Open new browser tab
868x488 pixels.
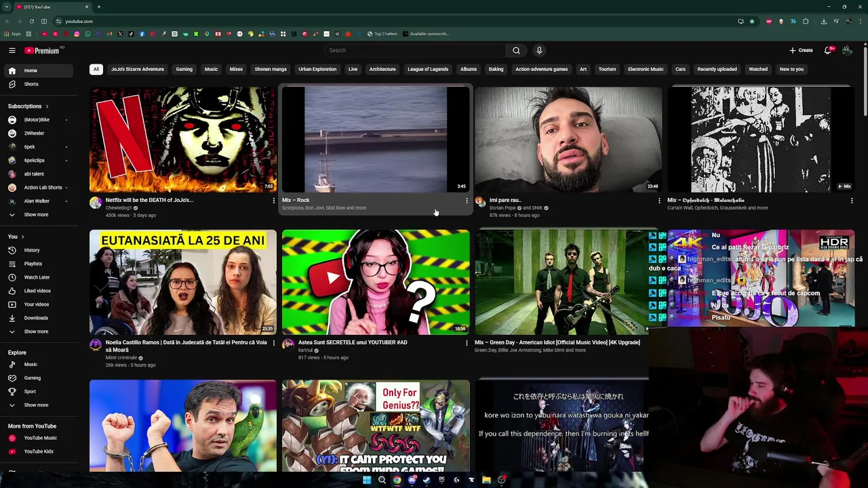pyautogui.click(x=99, y=7)
